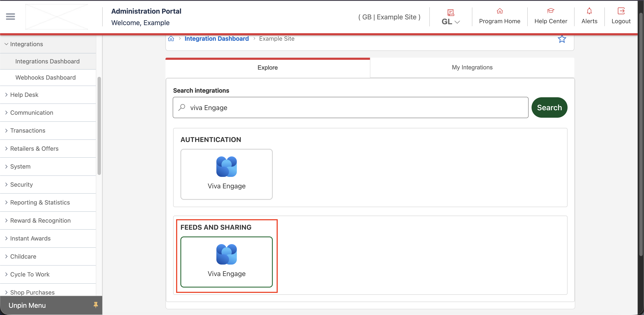644x315 pixels.
Task: Click into the Search integrations field
Action: pyautogui.click(x=351, y=108)
